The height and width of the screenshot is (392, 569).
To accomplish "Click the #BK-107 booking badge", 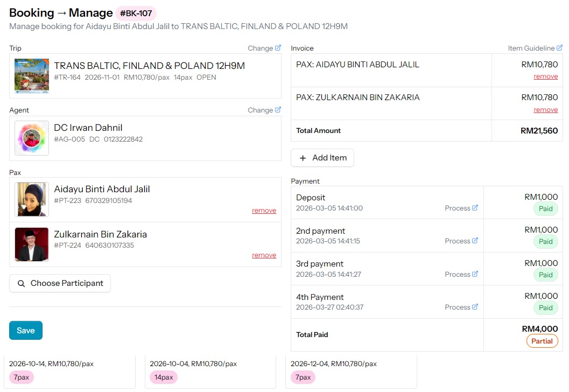I will tap(136, 13).
